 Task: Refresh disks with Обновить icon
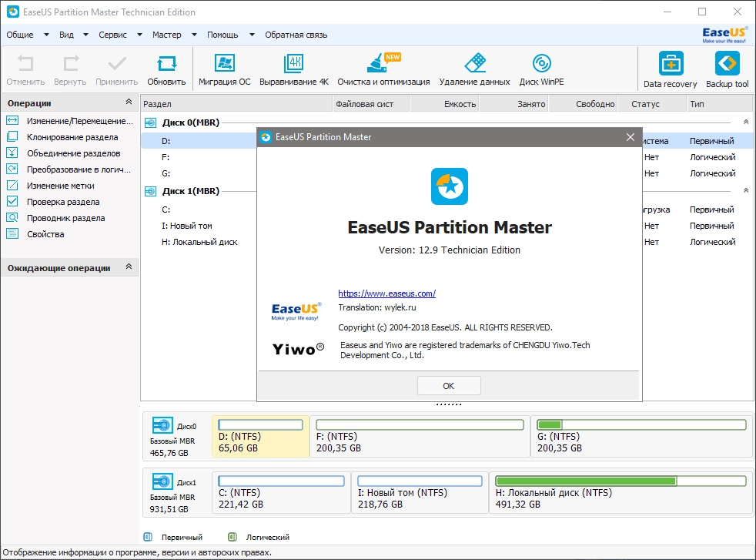point(167,64)
